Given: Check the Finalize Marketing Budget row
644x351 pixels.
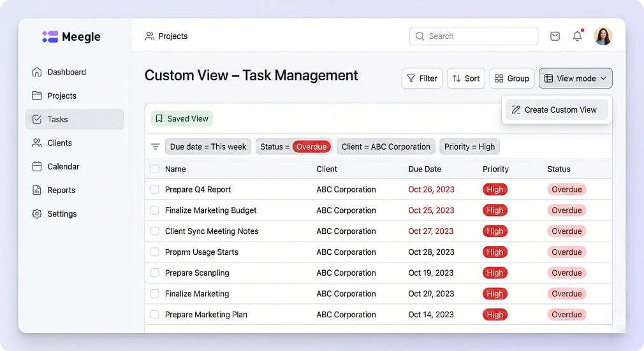Looking at the screenshot, I should [x=155, y=210].
